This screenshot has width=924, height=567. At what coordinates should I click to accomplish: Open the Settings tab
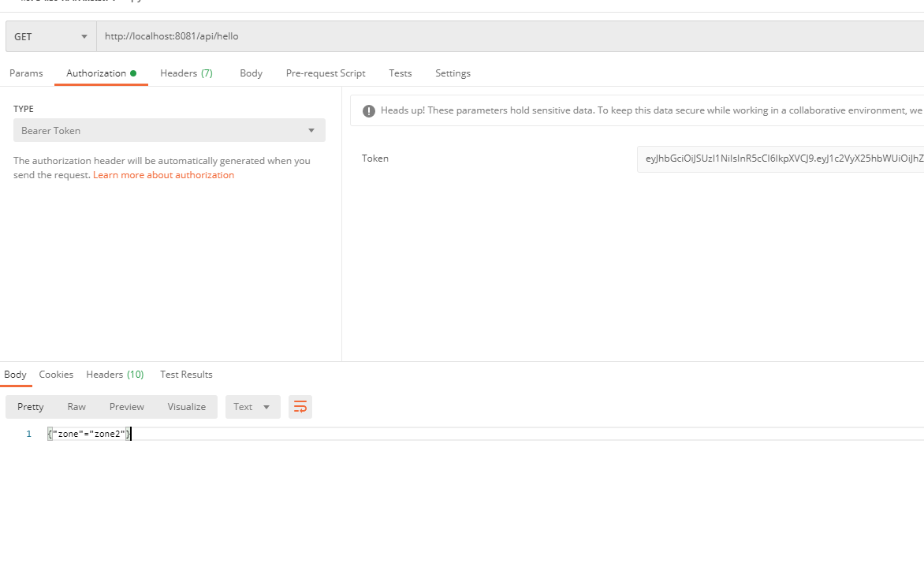[453, 73]
